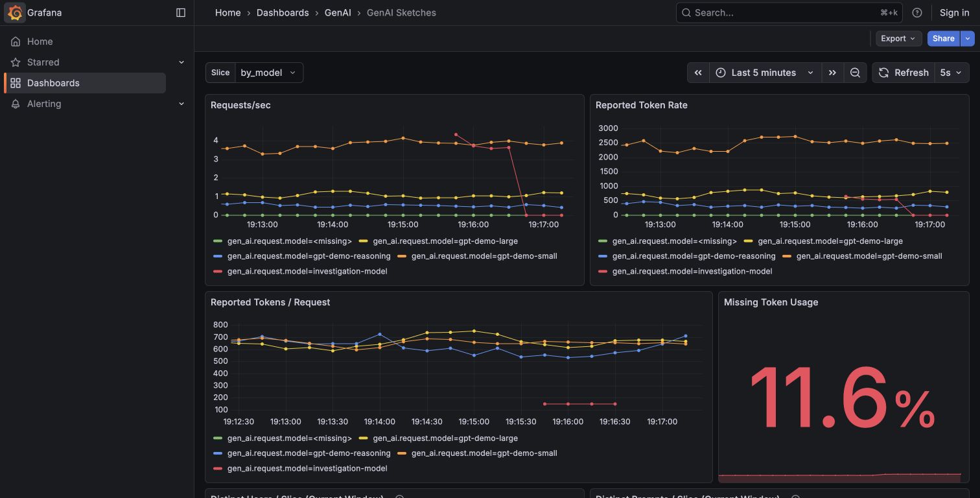Open the help question-mark icon
This screenshot has height=498, width=980.
tap(917, 12)
